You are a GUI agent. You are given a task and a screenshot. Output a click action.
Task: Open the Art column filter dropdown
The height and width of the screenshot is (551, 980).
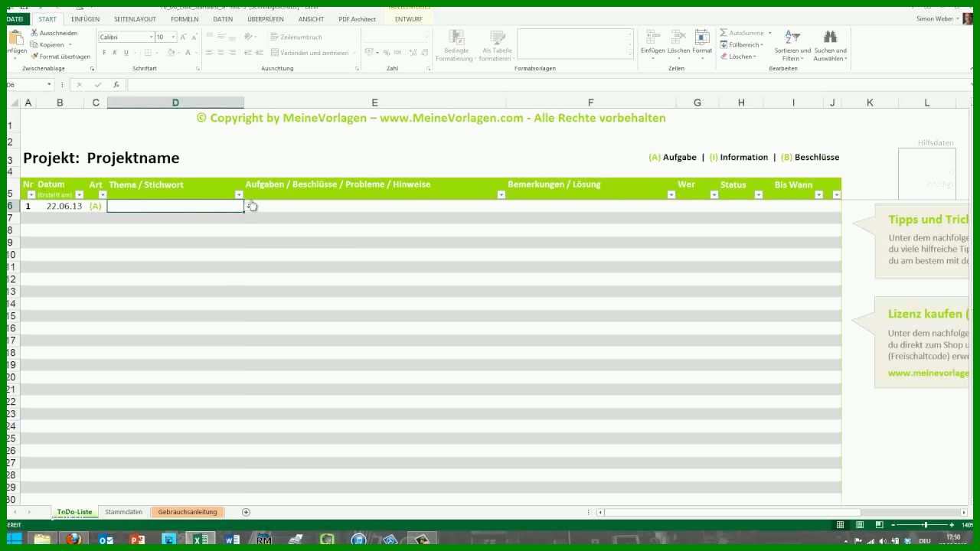point(103,195)
